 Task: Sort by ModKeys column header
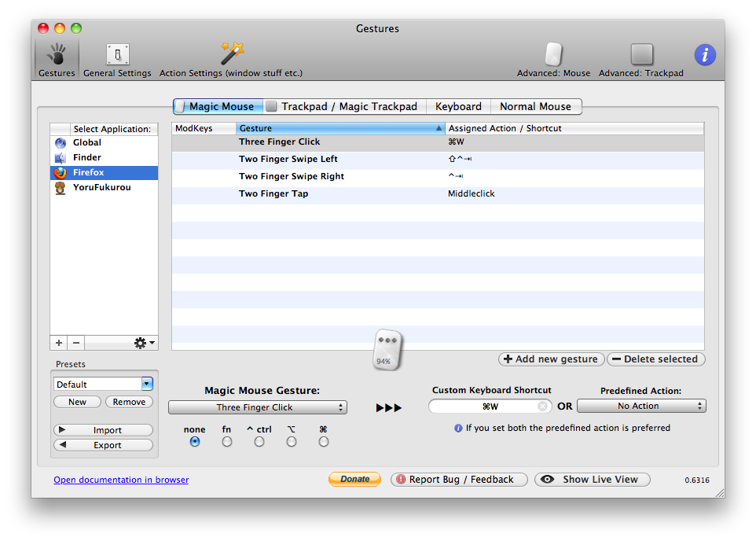pos(204,128)
